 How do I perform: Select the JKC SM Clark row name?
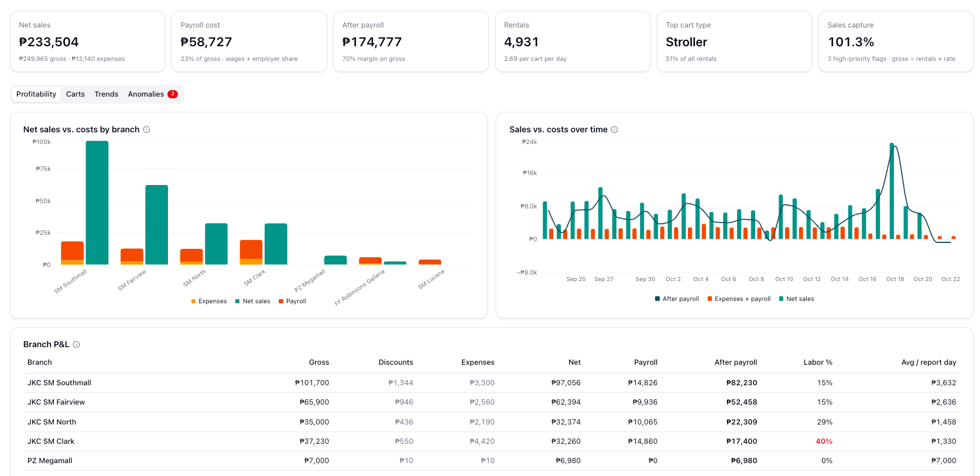[x=51, y=441]
